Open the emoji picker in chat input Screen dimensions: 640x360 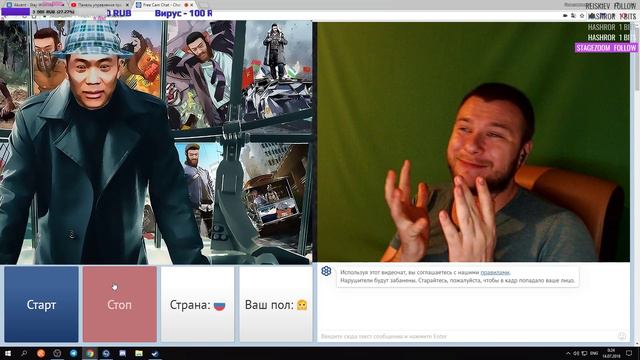pos(622,336)
